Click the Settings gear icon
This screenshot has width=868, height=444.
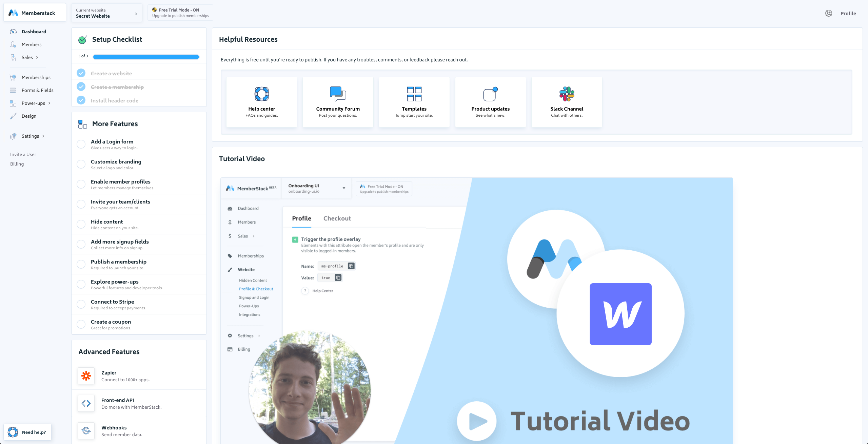pyautogui.click(x=13, y=136)
